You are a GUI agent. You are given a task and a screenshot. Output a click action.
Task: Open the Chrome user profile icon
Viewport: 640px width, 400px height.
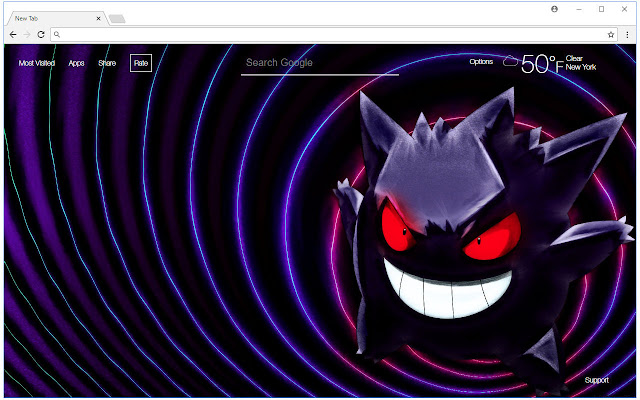[554, 9]
